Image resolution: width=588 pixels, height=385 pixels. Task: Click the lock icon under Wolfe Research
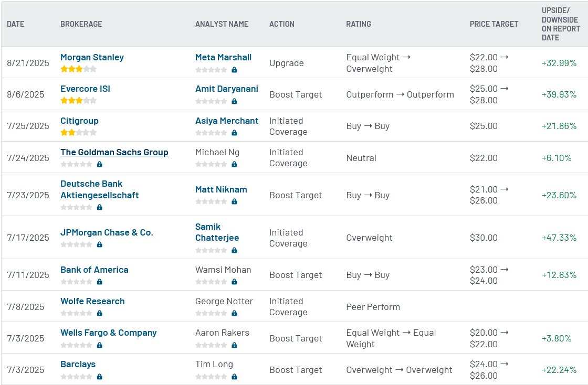click(99, 314)
